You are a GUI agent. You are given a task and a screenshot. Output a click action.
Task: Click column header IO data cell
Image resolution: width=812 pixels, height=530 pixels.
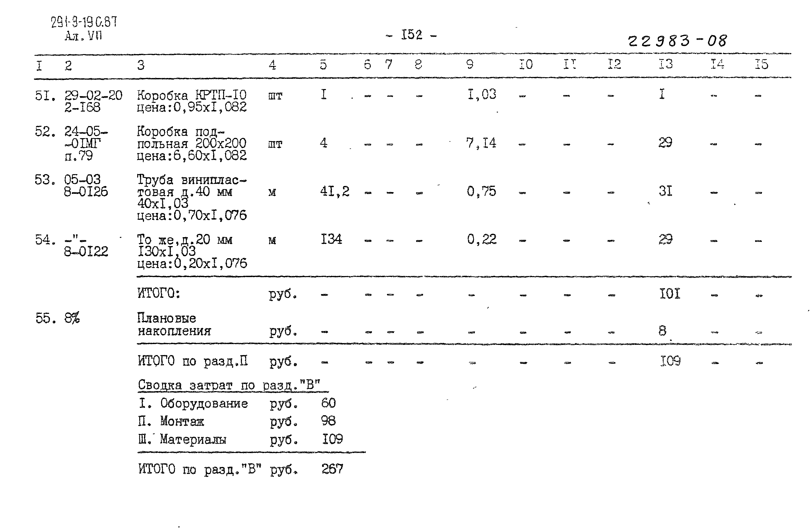click(526, 66)
